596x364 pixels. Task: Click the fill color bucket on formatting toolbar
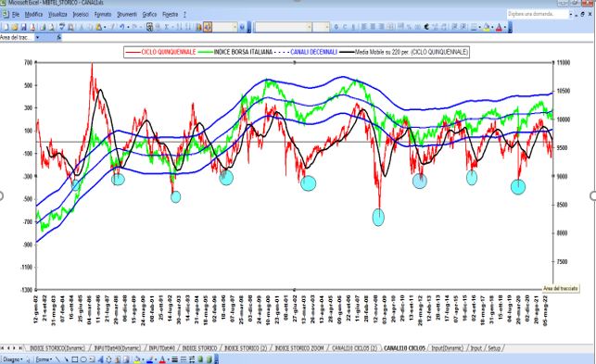pos(487,27)
